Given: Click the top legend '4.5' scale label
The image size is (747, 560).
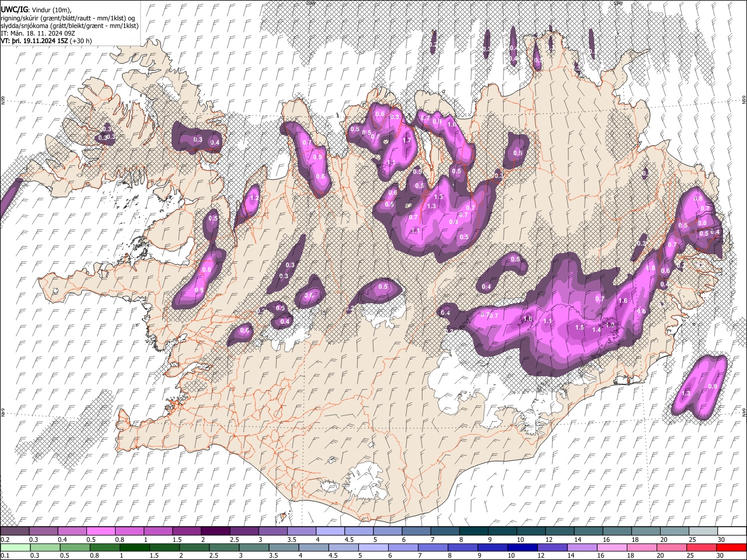Looking at the screenshot, I should (349, 540).
